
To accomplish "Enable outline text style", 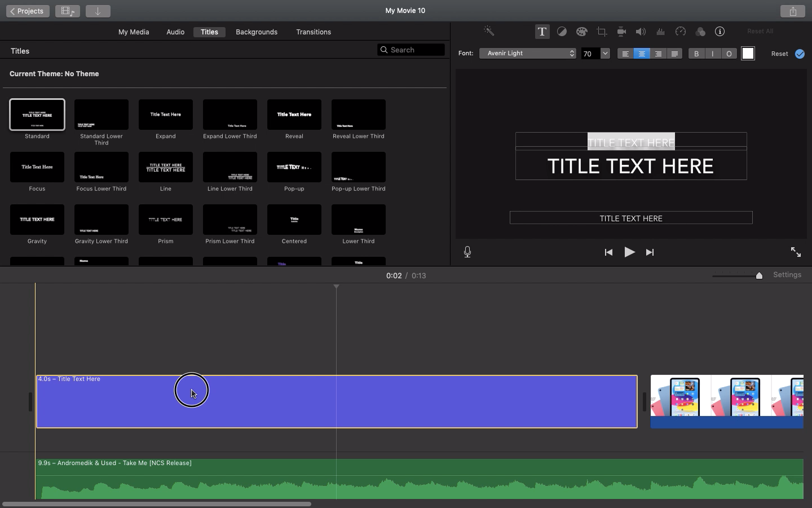I will click(729, 54).
